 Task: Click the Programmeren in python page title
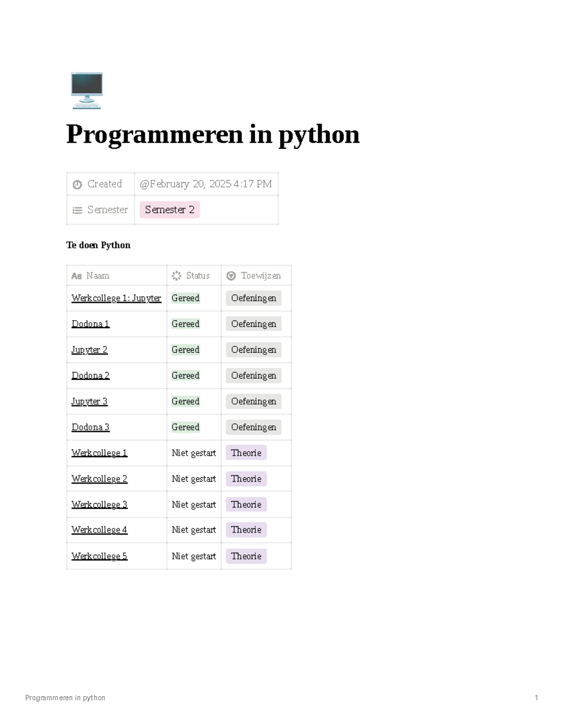click(x=213, y=135)
